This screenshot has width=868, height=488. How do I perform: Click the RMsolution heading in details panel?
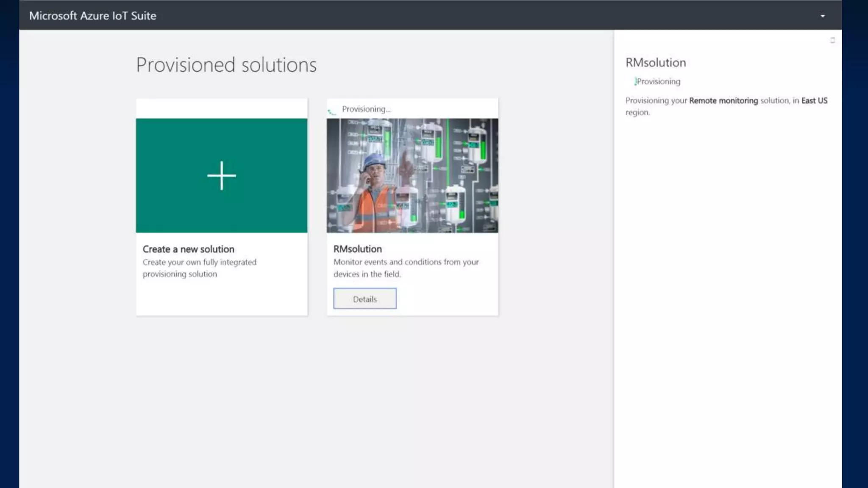point(655,63)
